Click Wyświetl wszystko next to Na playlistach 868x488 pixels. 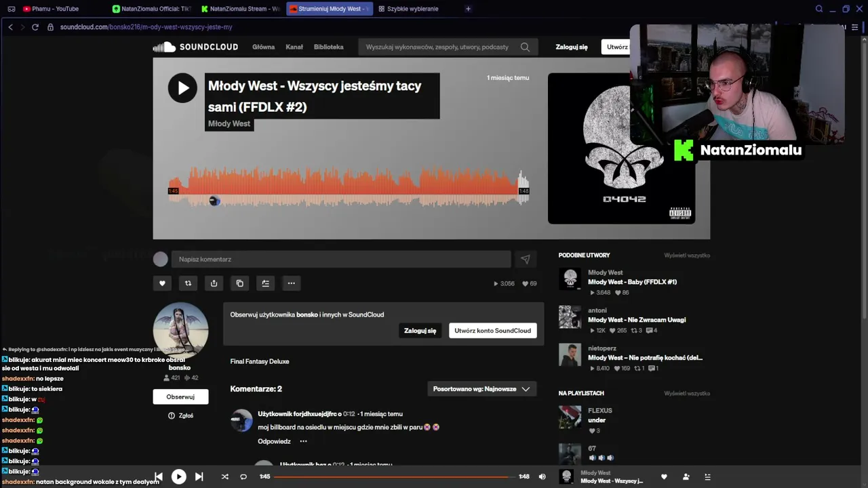(x=687, y=394)
